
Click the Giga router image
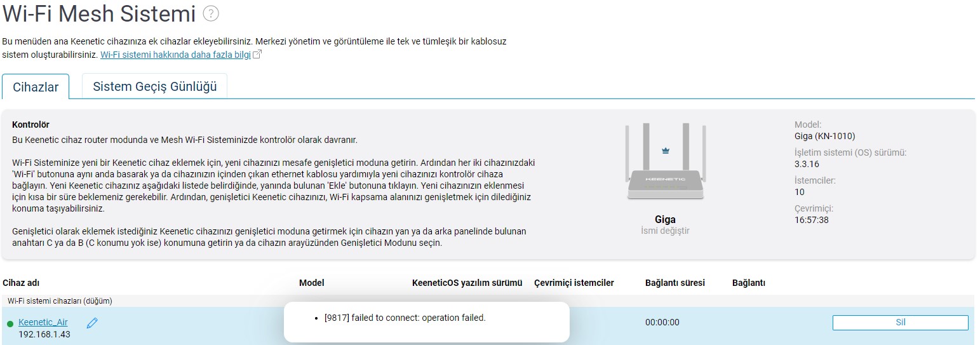(x=665, y=163)
